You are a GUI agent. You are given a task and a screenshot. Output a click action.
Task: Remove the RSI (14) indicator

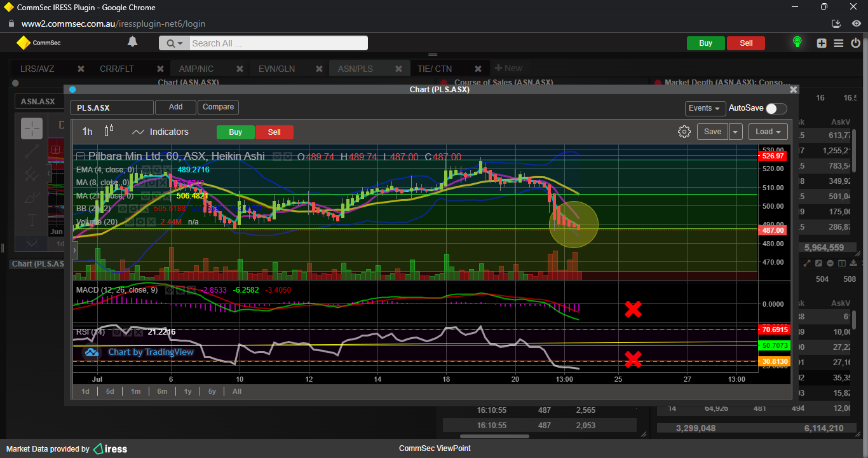pyautogui.click(x=139, y=332)
